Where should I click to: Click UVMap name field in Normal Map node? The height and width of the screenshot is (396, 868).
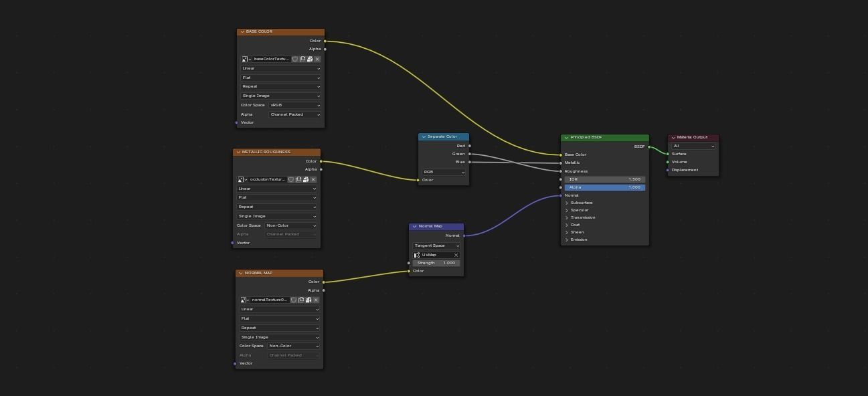[437, 255]
